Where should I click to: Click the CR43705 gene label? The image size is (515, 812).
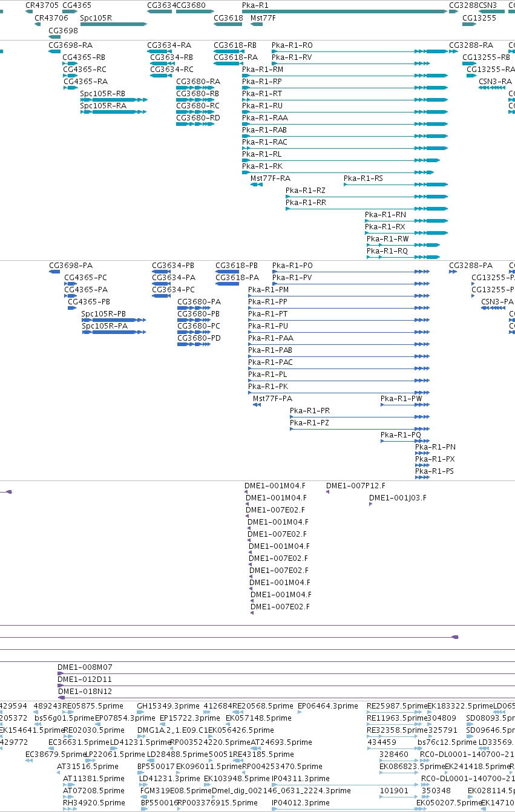pyautogui.click(x=42, y=5)
